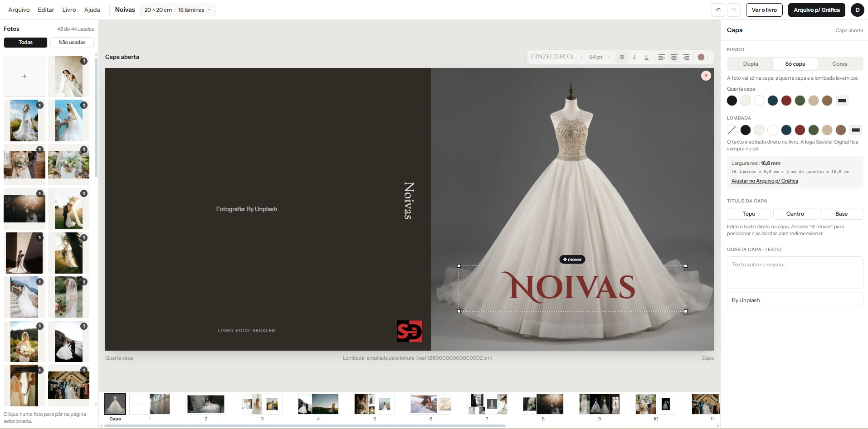
Task: Add a new photo with plus tile
Action: coord(24,76)
